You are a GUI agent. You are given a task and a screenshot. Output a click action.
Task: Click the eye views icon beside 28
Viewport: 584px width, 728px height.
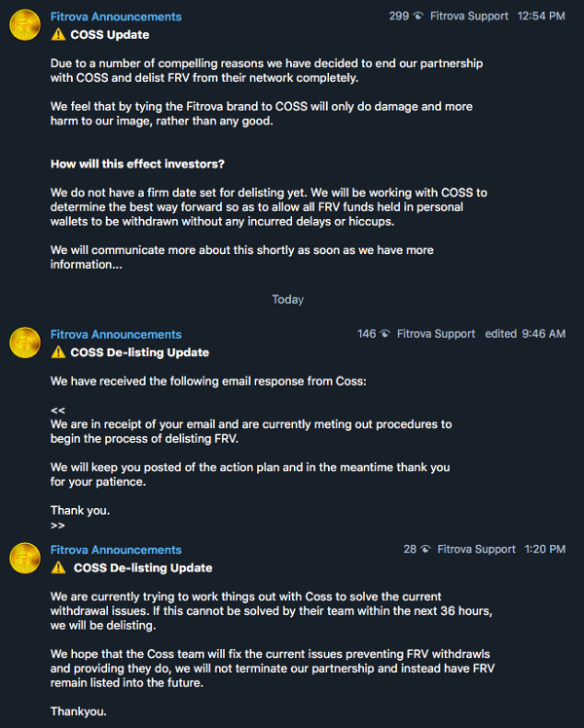425,550
